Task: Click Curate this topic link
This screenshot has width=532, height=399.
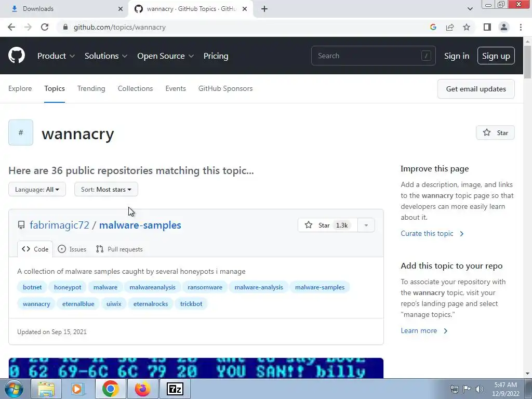Action: click(432, 233)
